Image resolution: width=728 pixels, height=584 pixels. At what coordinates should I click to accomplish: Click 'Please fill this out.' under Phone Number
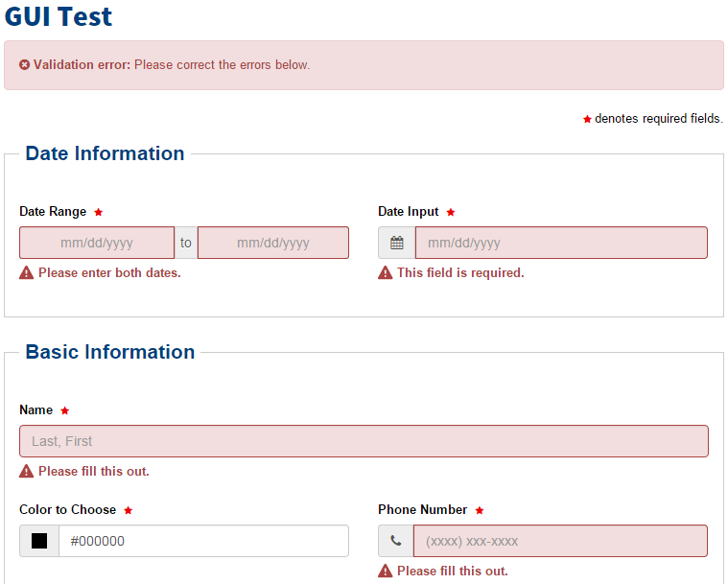click(x=452, y=571)
